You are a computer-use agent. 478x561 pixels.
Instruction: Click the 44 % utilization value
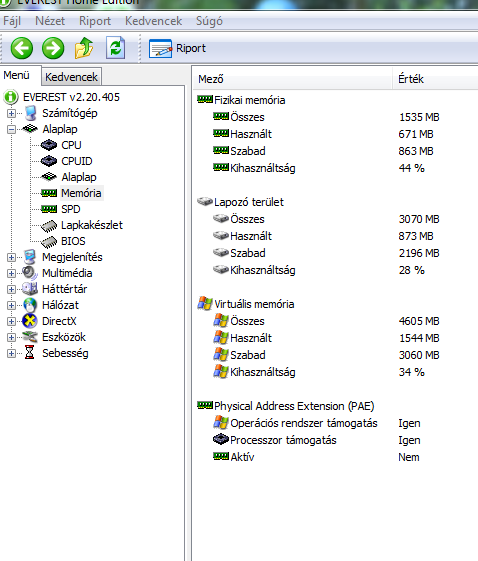tap(411, 168)
